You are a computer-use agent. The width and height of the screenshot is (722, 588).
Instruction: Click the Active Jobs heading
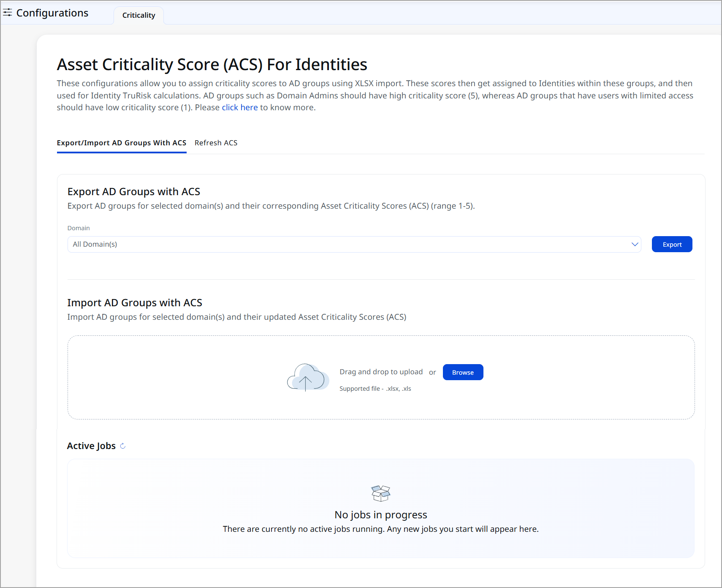91,446
